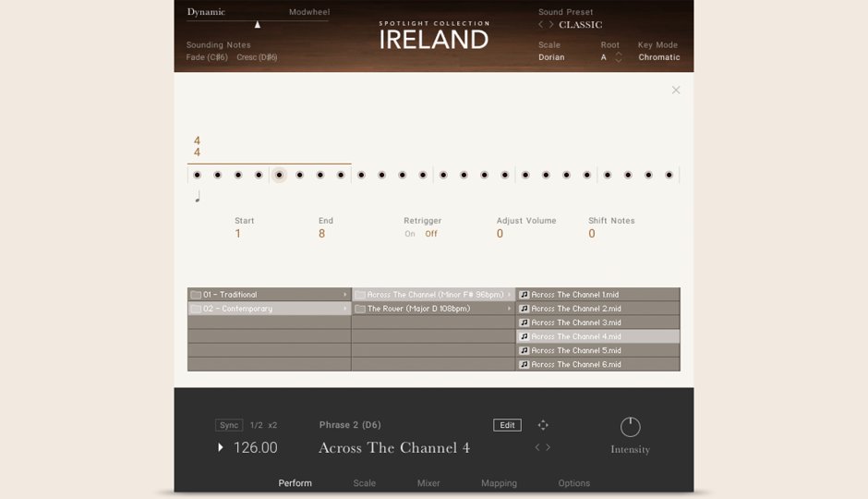Select the x2 tempo multiplier
Viewport: 868px width, 499px height.
(272, 425)
